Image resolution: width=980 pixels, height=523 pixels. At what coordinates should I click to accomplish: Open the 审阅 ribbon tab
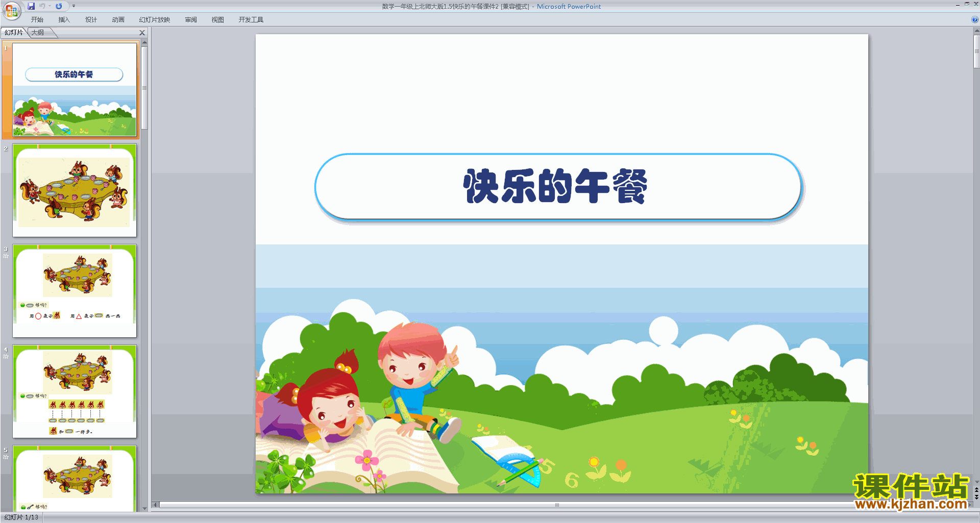pyautogui.click(x=191, y=20)
